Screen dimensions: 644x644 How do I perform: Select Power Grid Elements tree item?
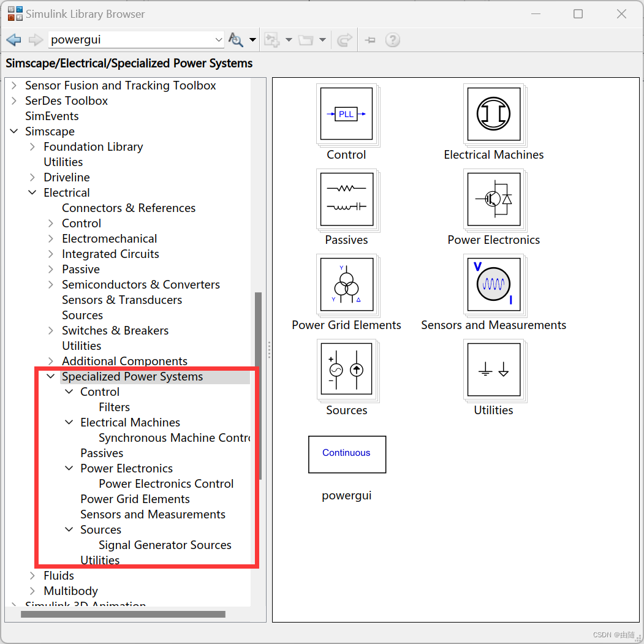pyautogui.click(x=135, y=499)
